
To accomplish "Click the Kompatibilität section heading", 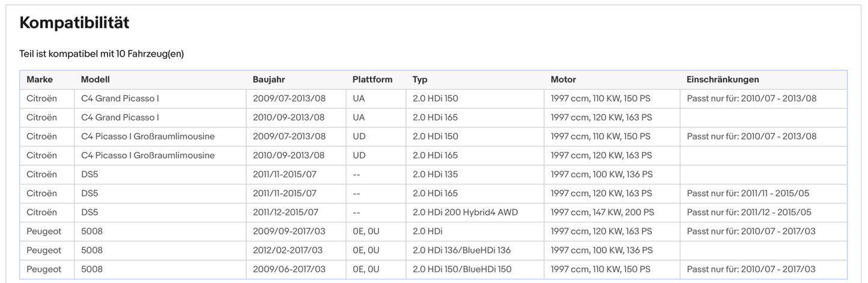I will 74,23.
